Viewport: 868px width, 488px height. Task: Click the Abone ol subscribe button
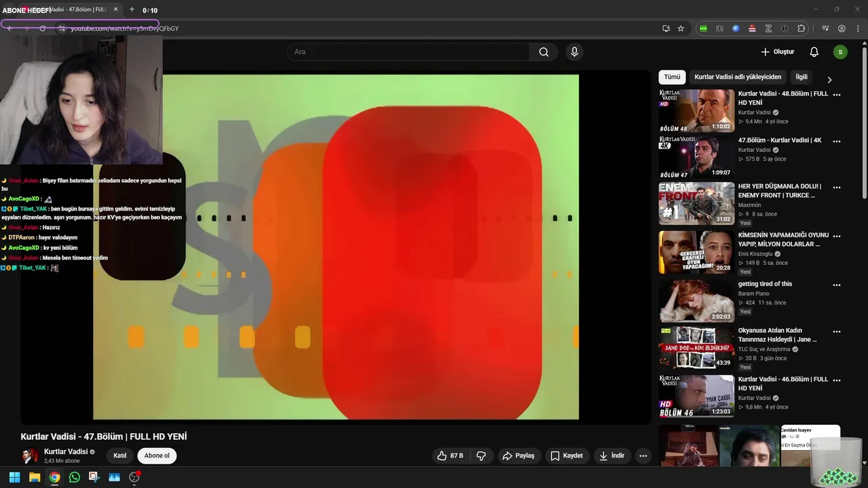pyautogui.click(x=157, y=455)
